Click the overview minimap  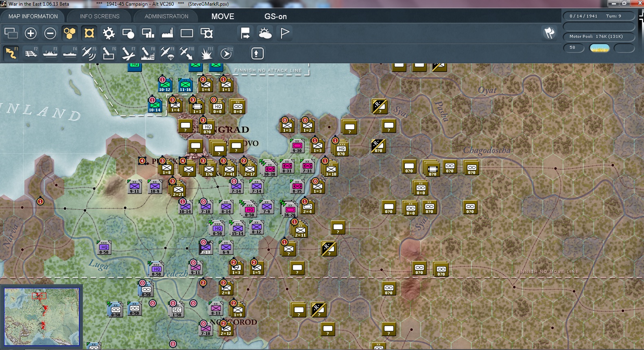42,317
